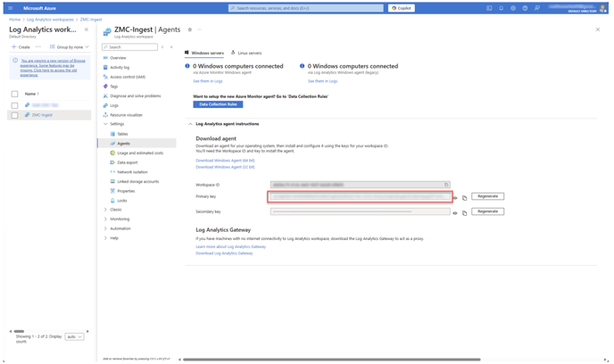Select Agents under Settings

click(123, 144)
